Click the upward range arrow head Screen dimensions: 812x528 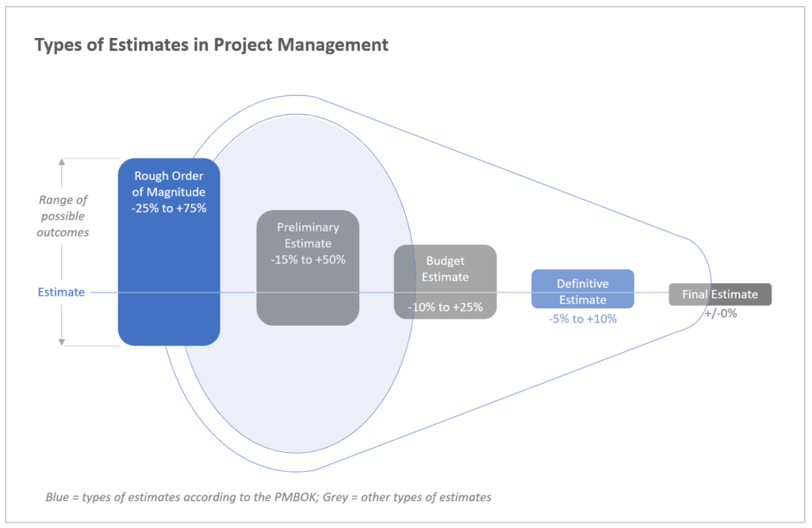click(62, 162)
